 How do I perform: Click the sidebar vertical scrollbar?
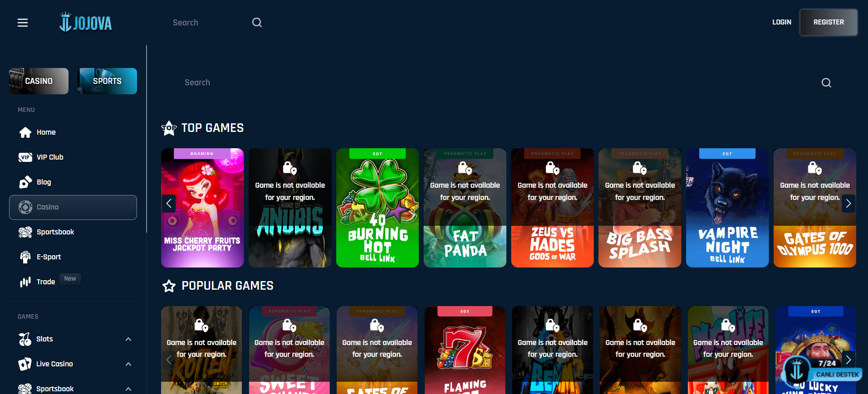coord(147,139)
